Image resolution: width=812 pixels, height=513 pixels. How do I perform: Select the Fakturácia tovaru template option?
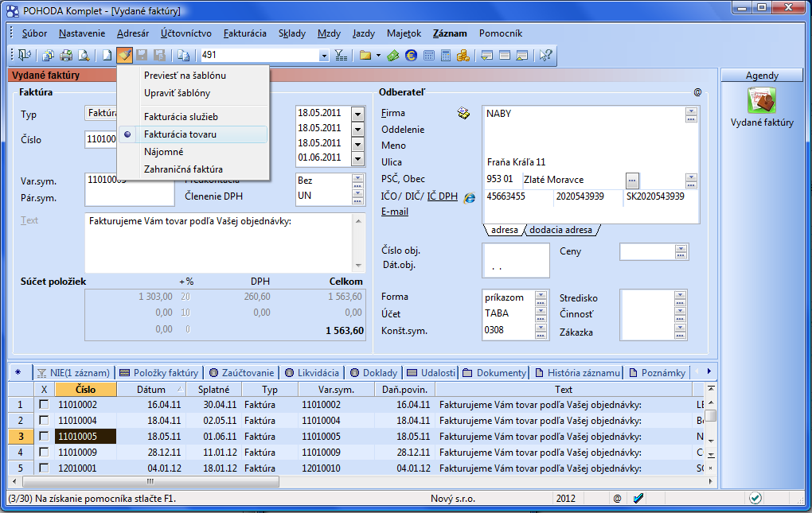(193, 134)
